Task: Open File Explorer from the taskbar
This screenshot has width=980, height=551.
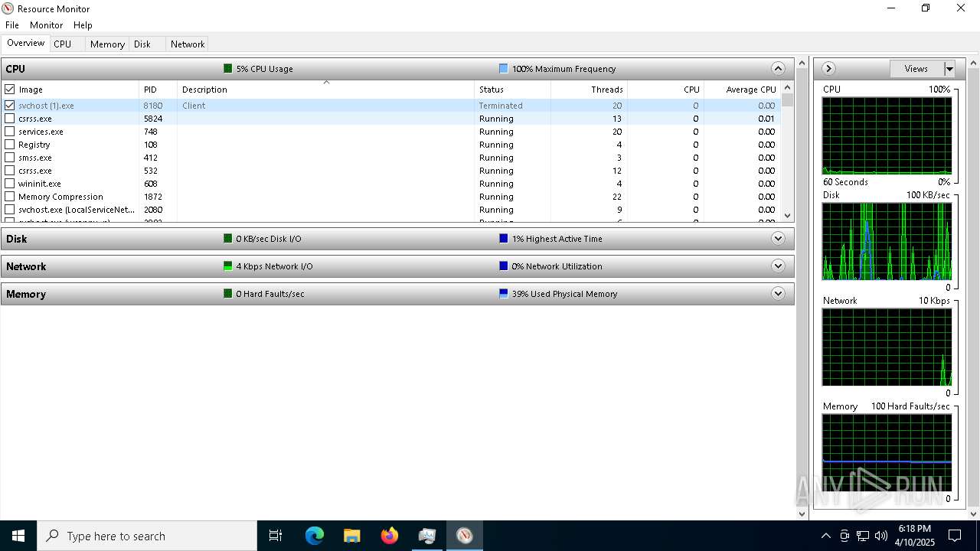Action: (x=352, y=536)
